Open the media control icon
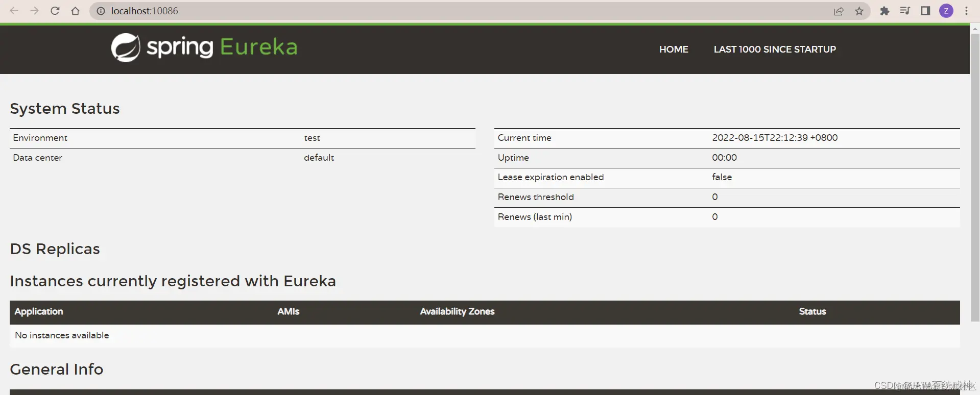The image size is (980, 395). coord(905,11)
